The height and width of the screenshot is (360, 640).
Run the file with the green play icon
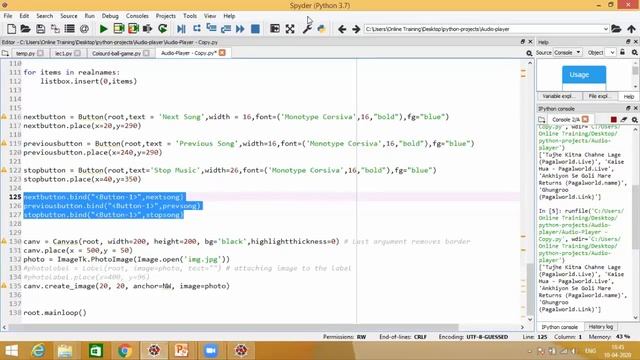coord(103,29)
